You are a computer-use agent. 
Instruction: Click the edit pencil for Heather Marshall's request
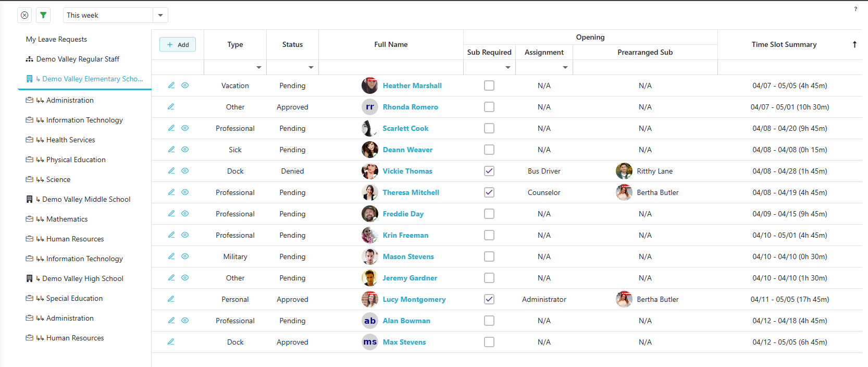coord(171,85)
